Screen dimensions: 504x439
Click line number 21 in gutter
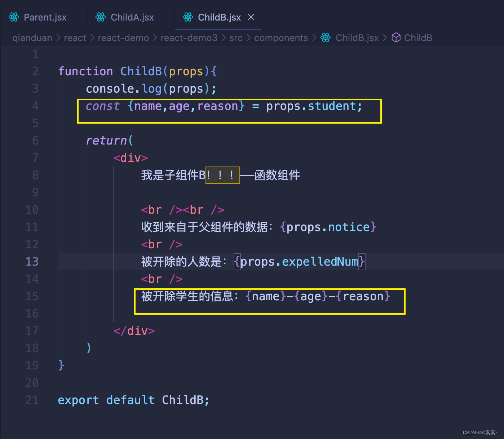coord(32,400)
